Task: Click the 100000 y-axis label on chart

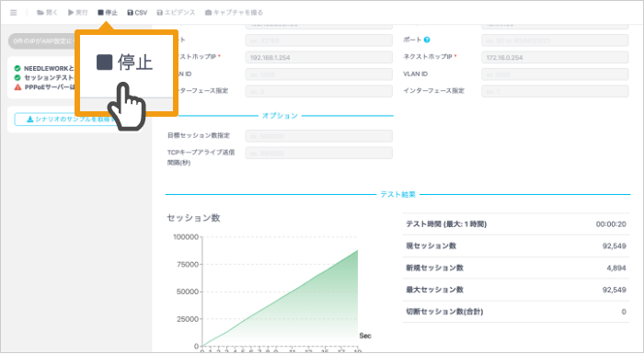Action: pyautogui.click(x=186, y=237)
